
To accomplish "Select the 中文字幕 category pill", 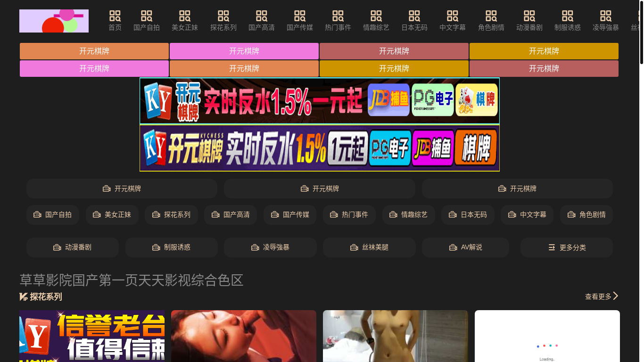I will tap(527, 214).
